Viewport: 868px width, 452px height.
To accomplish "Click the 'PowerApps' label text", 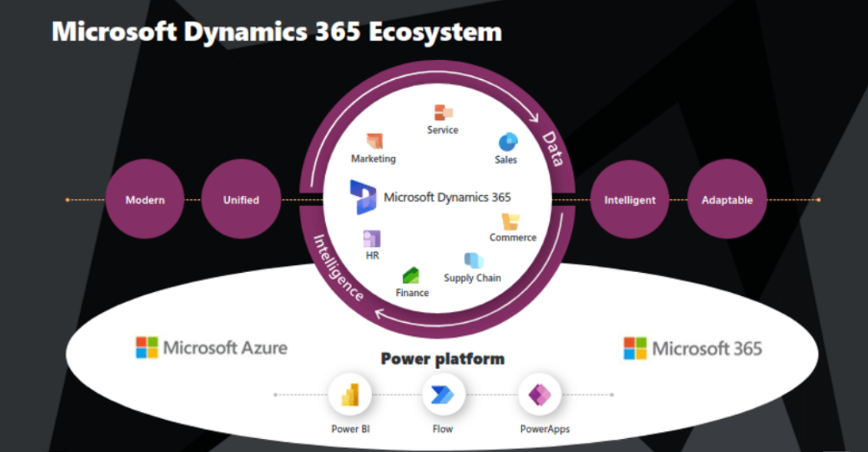I will click(545, 429).
